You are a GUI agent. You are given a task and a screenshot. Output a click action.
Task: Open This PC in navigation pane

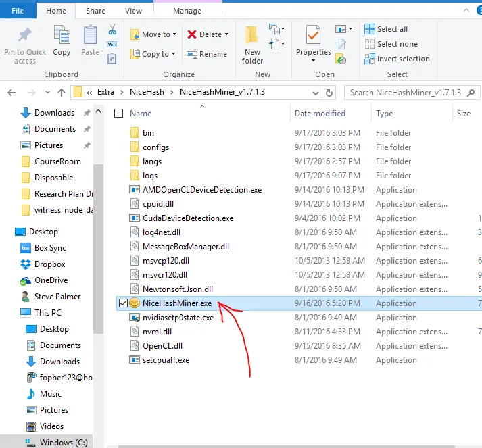click(41, 313)
